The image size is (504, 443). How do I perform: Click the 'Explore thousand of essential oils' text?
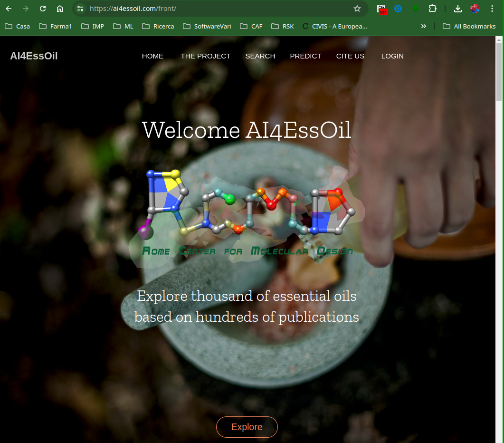247,296
